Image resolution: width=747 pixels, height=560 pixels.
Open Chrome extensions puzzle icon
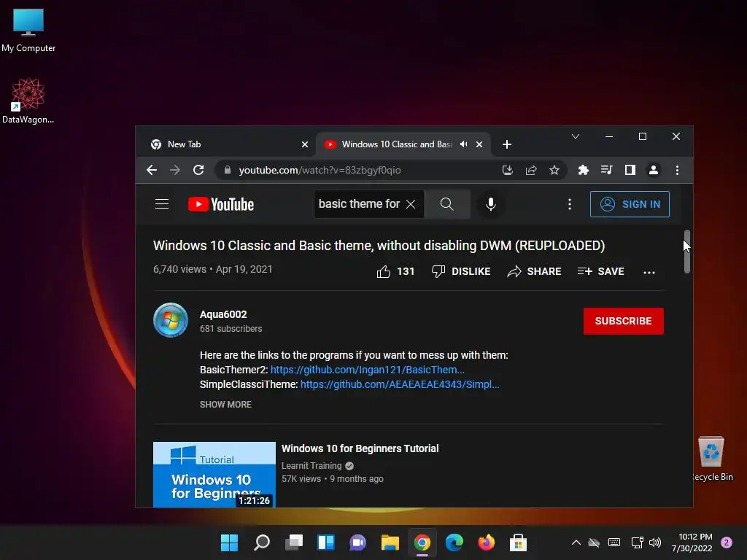(x=583, y=170)
